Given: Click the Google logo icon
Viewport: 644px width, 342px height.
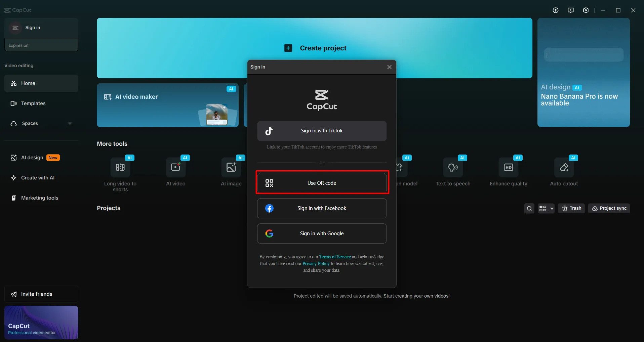Looking at the screenshot, I should 269,233.
